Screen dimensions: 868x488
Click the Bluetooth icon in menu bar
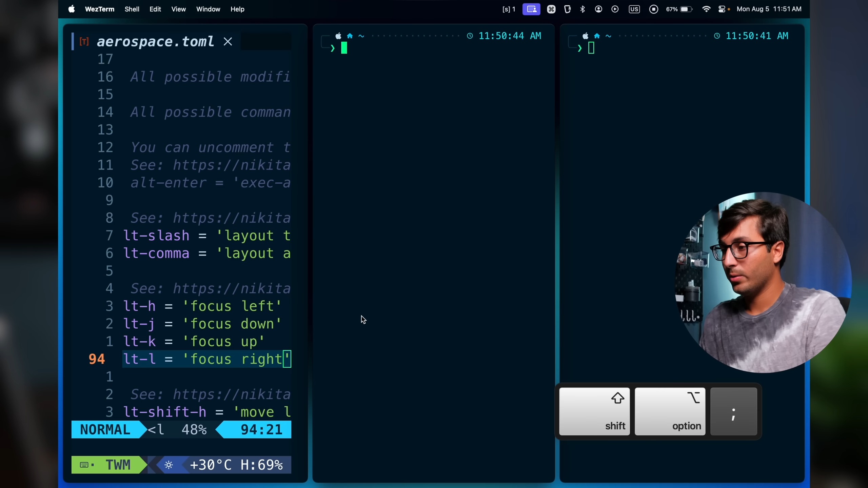(583, 9)
